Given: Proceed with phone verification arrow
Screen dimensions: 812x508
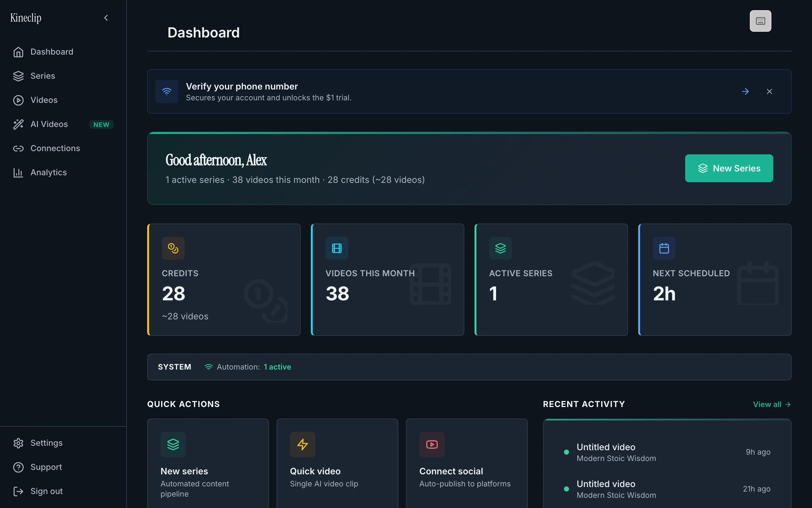Looking at the screenshot, I should tap(745, 91).
